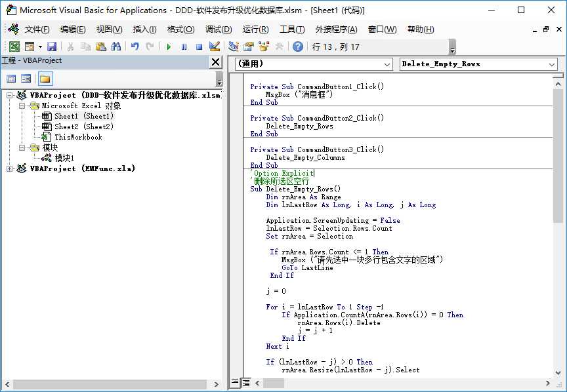Save the workbook with the floppy icon

coord(52,47)
